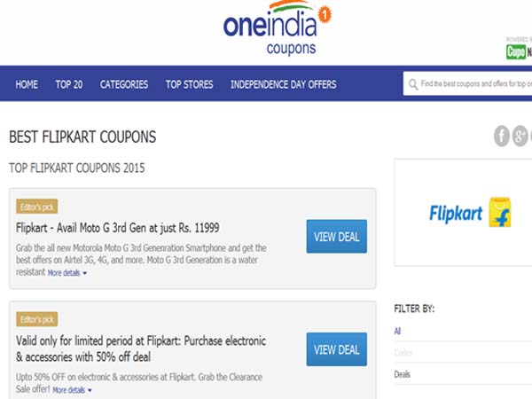Expand More details for Moto G offer
This screenshot has height=399, width=532.
(x=67, y=273)
